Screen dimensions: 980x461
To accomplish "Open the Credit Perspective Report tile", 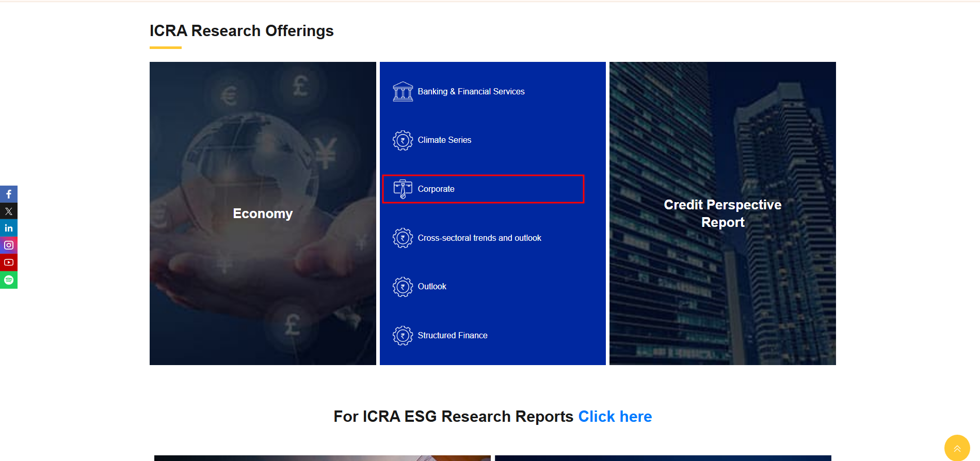I will (722, 213).
